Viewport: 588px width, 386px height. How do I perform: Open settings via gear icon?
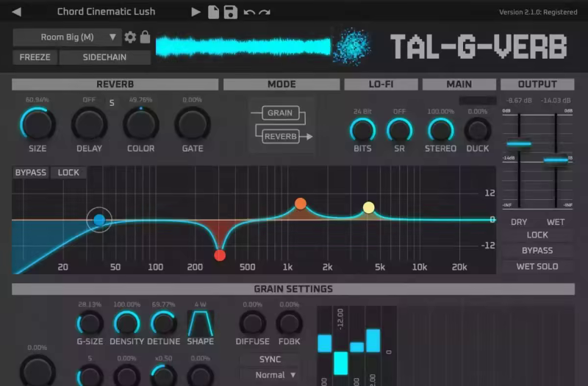point(130,37)
